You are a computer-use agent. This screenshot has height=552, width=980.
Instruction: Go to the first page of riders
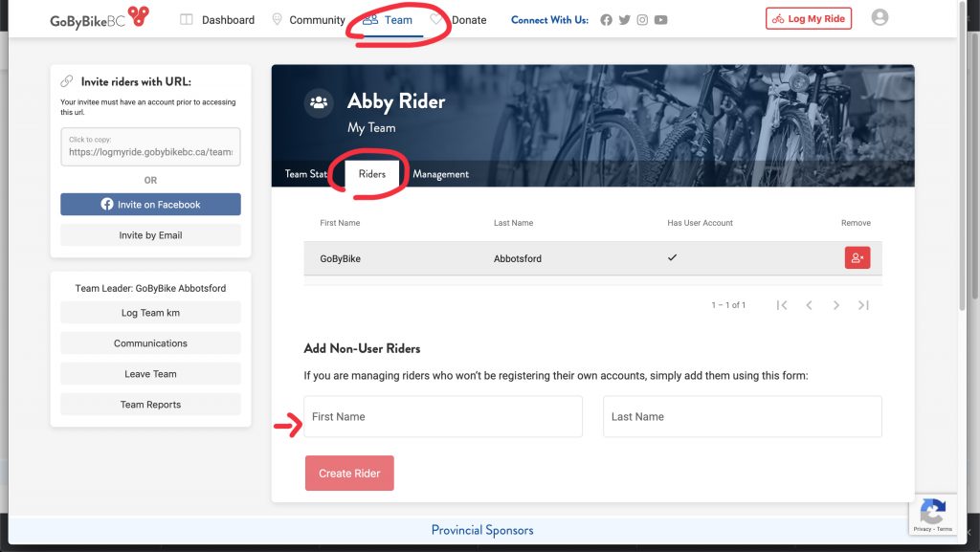click(x=781, y=305)
